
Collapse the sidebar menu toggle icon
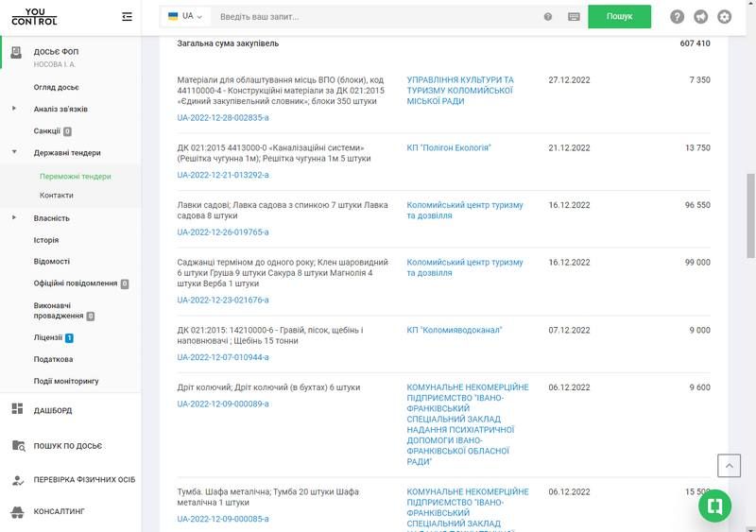click(x=128, y=16)
